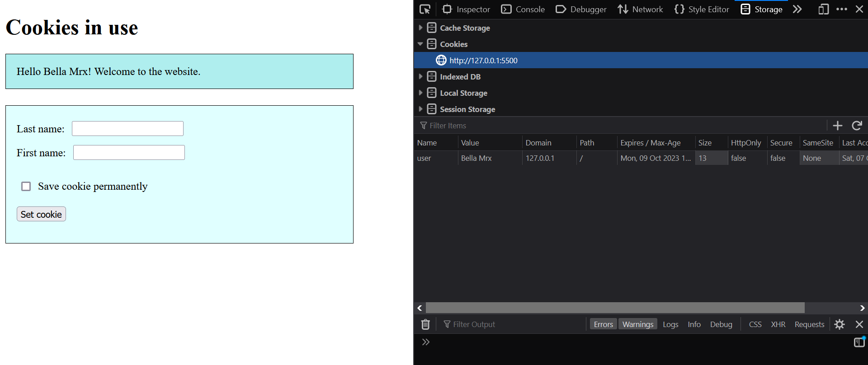Viewport: 868px width, 365px height.
Task: Toggle the Errors console filter
Action: pos(603,324)
